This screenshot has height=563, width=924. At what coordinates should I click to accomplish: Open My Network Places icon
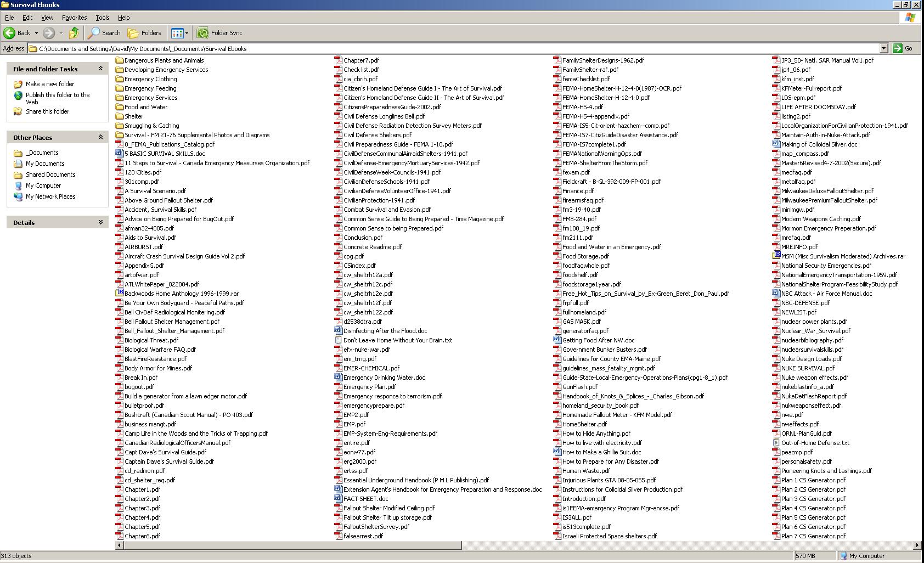click(18, 196)
